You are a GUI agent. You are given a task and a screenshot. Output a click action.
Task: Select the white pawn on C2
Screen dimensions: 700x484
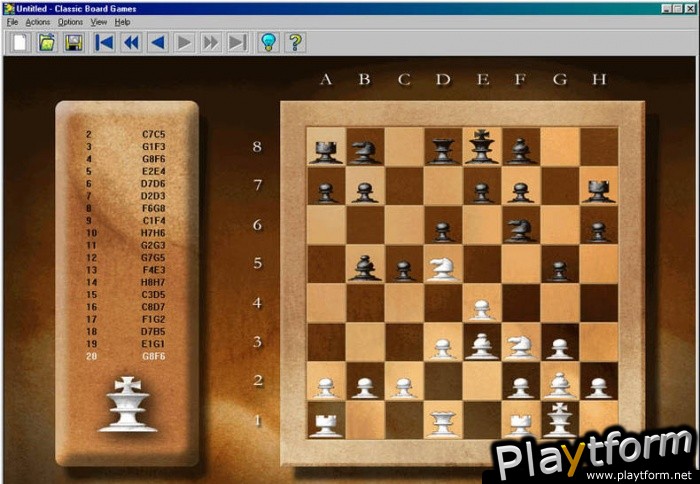click(404, 388)
